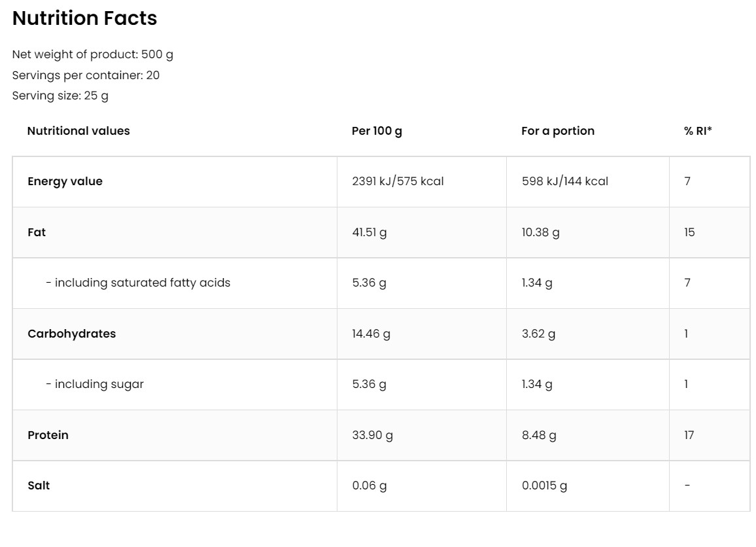
Task: Select the 2391 kJ/575 kcal cell
Action: coord(398,181)
